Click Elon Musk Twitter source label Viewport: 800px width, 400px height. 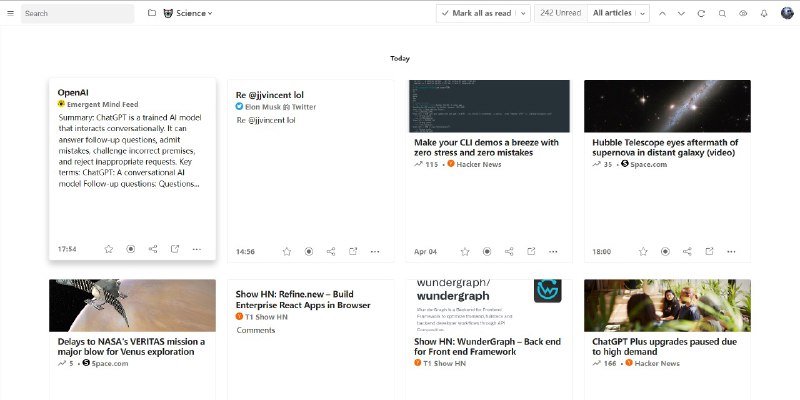tap(280, 107)
